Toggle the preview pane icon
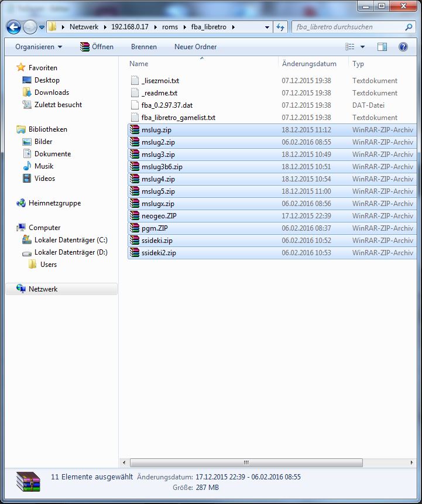422x504 pixels. (382, 47)
